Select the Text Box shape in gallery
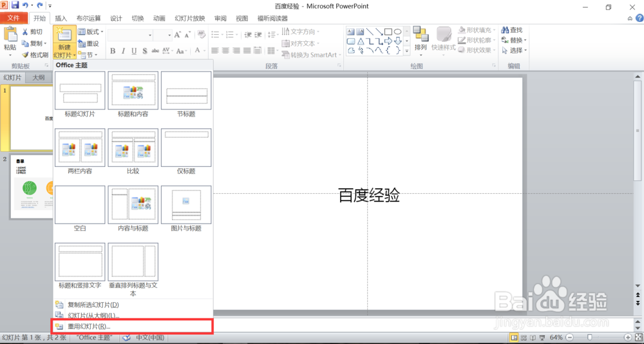Screen dimensions: 644x344 click(351, 32)
